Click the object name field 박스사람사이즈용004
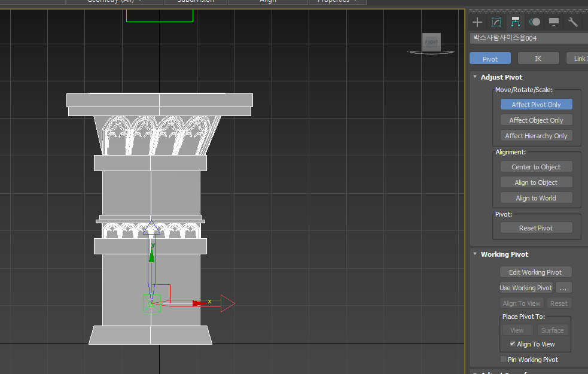This screenshot has width=588, height=374. [x=529, y=38]
